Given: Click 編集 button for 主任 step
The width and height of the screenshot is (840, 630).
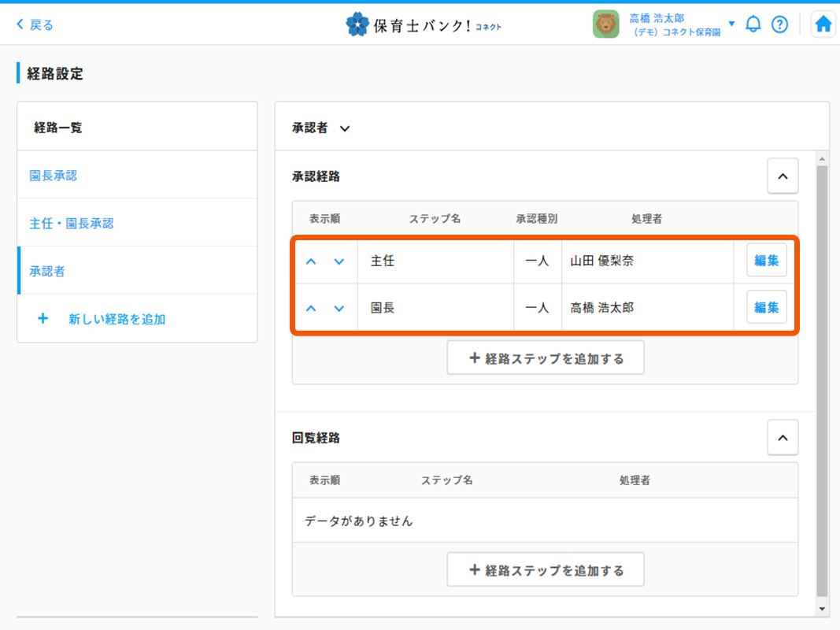Looking at the screenshot, I should click(x=766, y=261).
